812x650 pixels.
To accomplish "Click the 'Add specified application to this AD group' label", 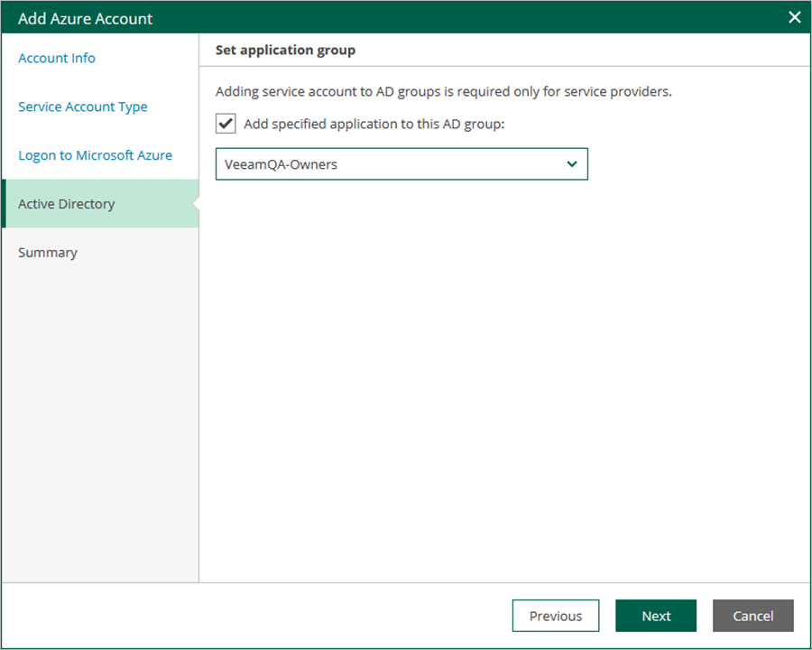I will pyautogui.click(x=374, y=124).
